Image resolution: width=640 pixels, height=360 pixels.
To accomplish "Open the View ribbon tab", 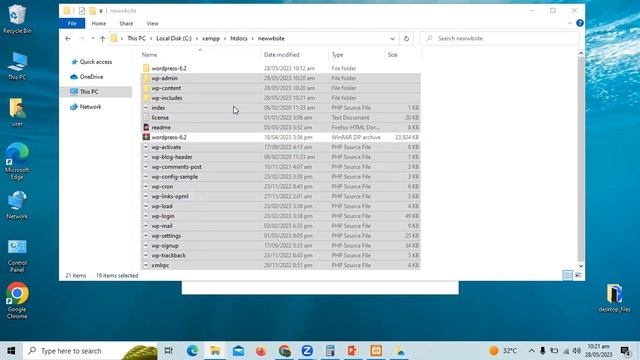I will tap(152, 23).
